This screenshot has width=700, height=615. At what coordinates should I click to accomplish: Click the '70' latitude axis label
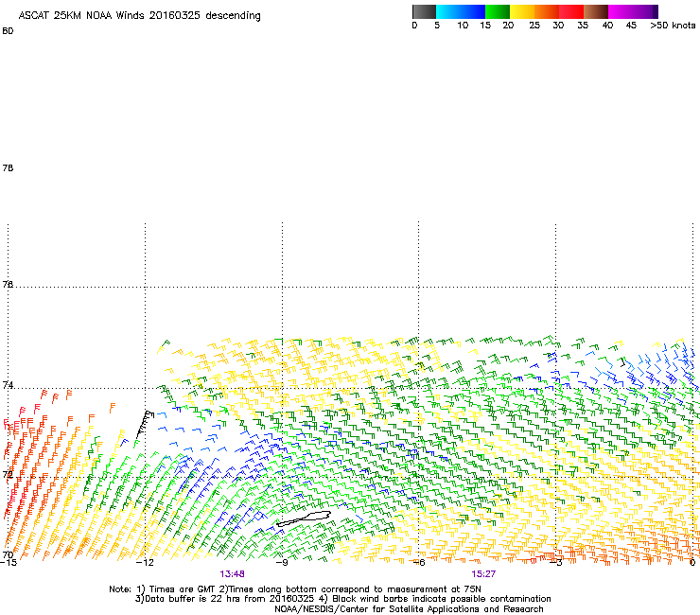tap(8, 554)
